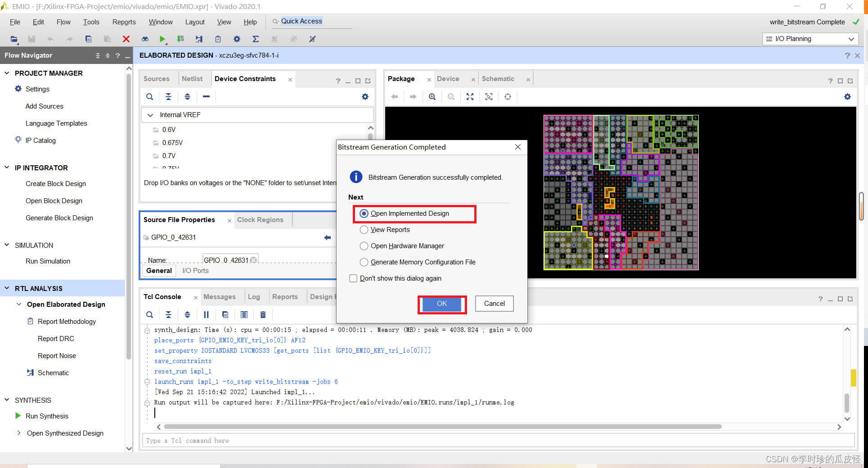Clear the Tcl Console with the trash icon
Viewport: 868px width, 468px height.
[263, 314]
